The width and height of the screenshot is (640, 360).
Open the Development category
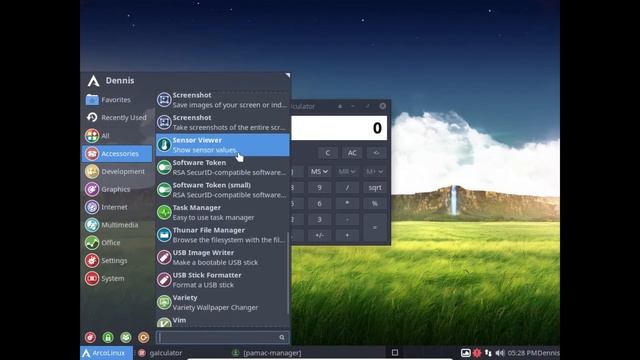pos(117,171)
